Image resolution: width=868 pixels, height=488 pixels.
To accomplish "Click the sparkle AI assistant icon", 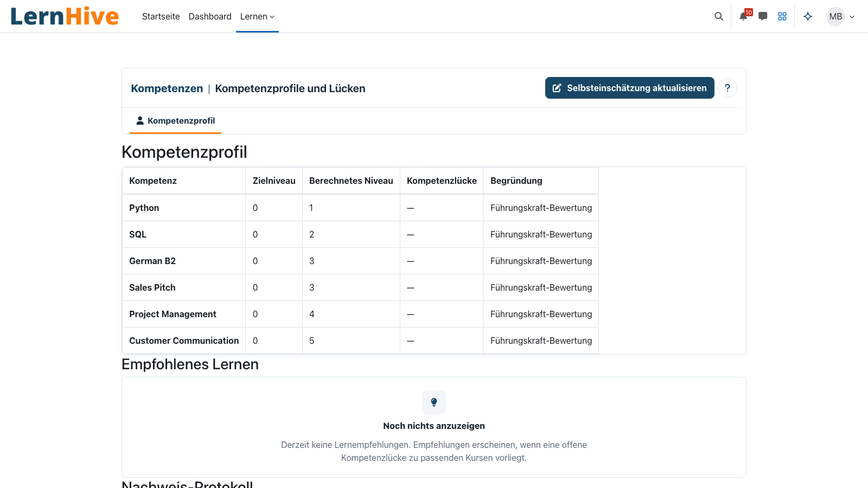I will tap(808, 16).
